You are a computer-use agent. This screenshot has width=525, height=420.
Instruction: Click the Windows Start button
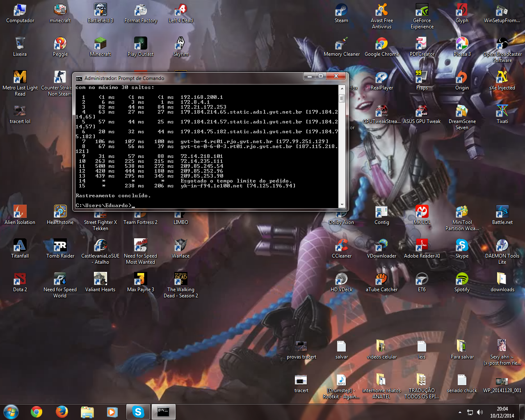pyautogui.click(x=11, y=412)
